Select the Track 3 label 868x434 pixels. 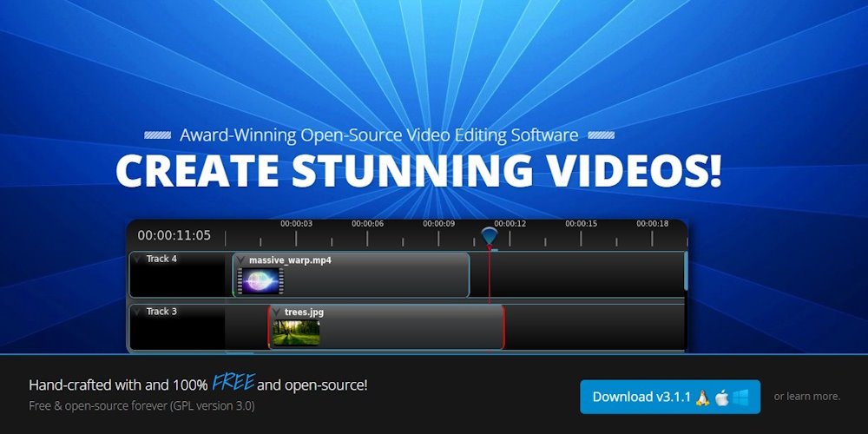coord(161,312)
